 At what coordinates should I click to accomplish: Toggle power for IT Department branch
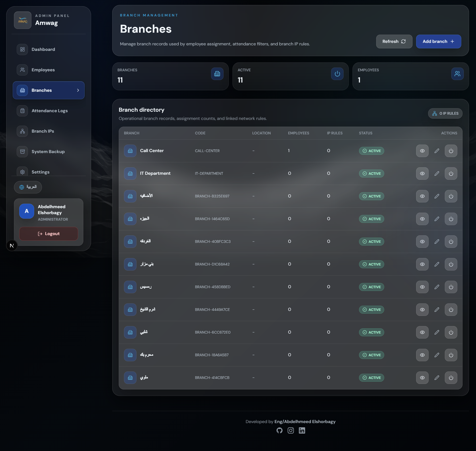[x=451, y=174]
